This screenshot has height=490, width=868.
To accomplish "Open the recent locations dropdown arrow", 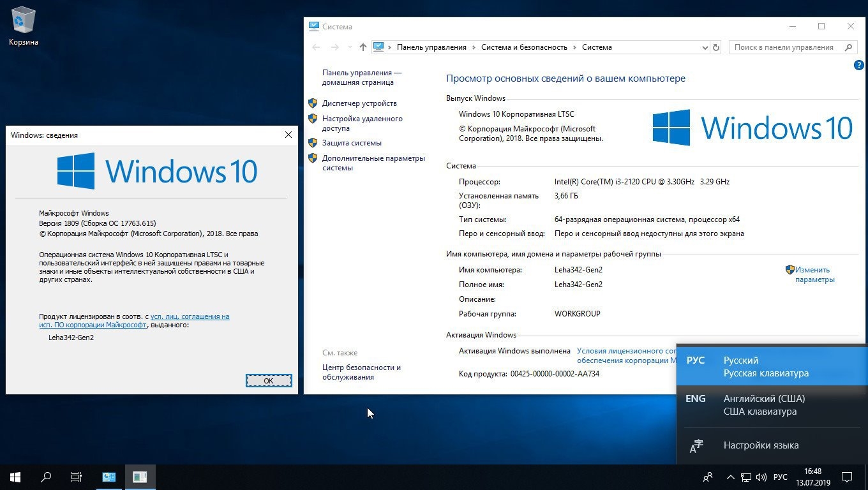I will pos(349,47).
